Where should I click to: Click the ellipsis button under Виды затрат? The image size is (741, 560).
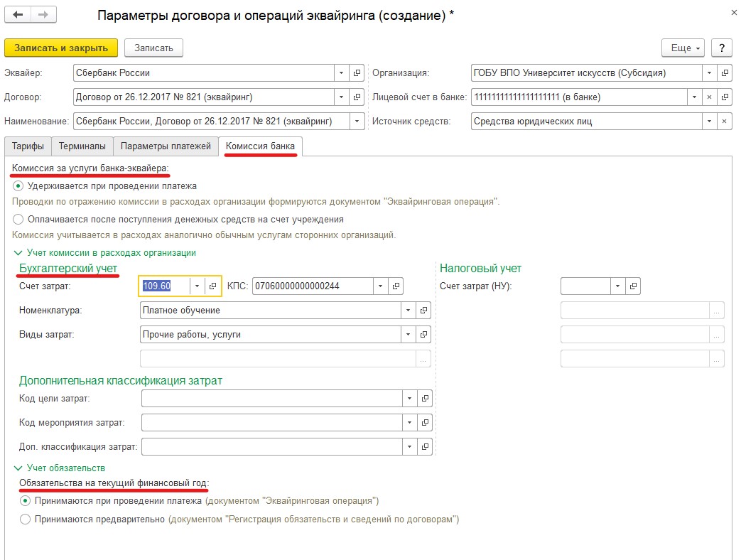pyautogui.click(x=423, y=359)
